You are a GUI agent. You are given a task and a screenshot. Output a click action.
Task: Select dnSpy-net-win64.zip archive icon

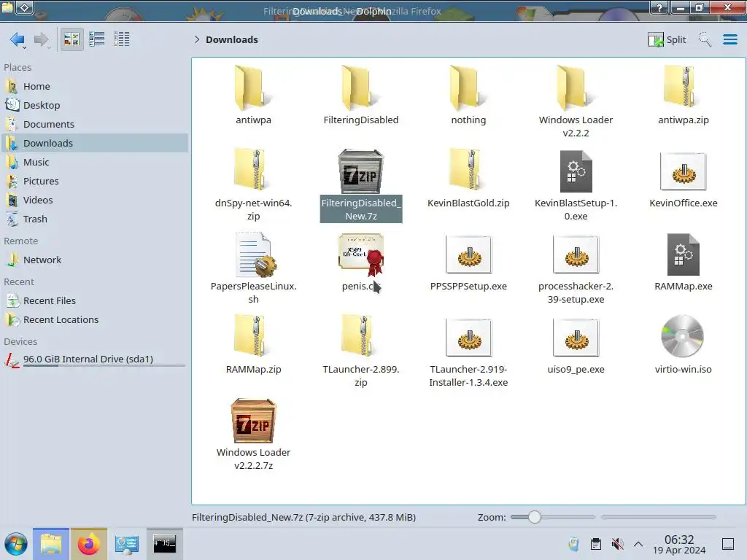(x=253, y=170)
